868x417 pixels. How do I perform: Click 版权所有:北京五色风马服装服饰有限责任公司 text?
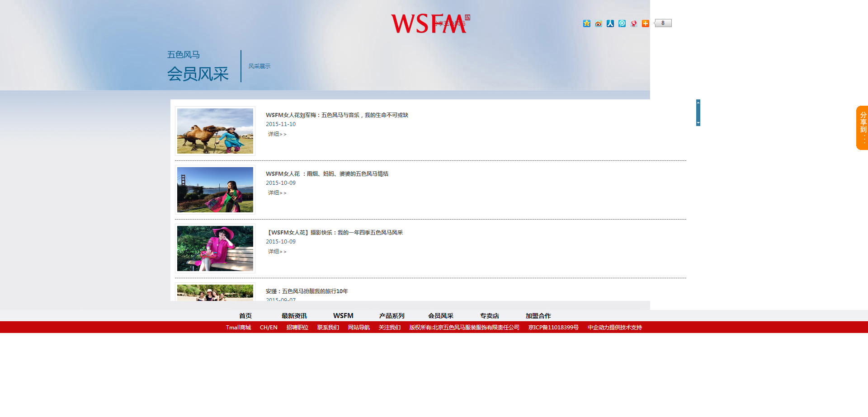coord(464,328)
